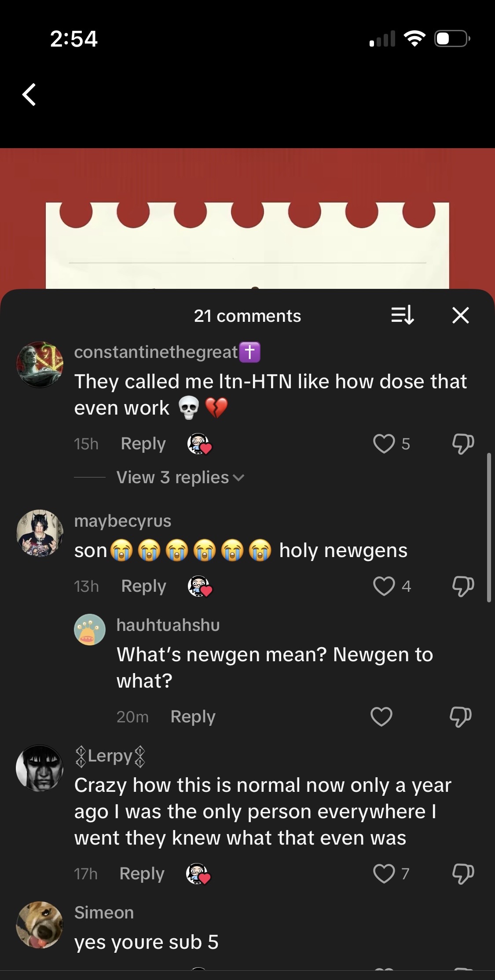The width and height of the screenshot is (495, 980).
Task: Like maybecyrus's holy newgens comment
Action: pos(384,586)
